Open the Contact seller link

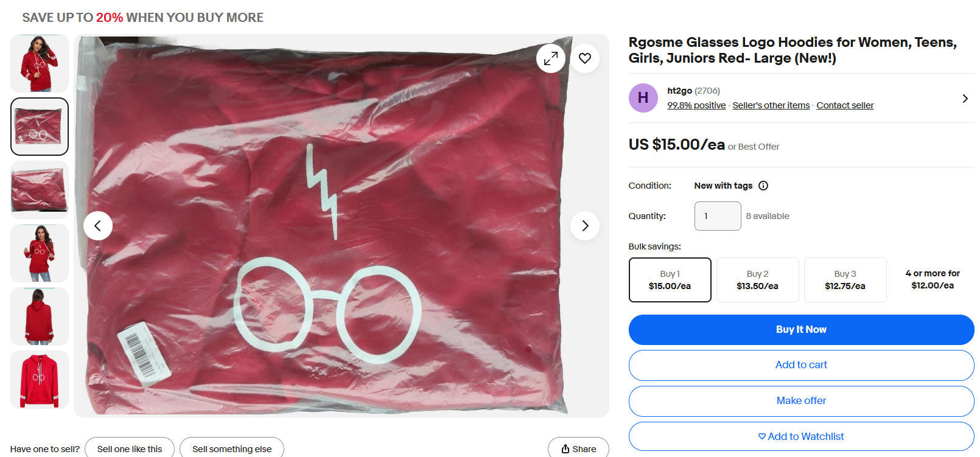coord(845,105)
